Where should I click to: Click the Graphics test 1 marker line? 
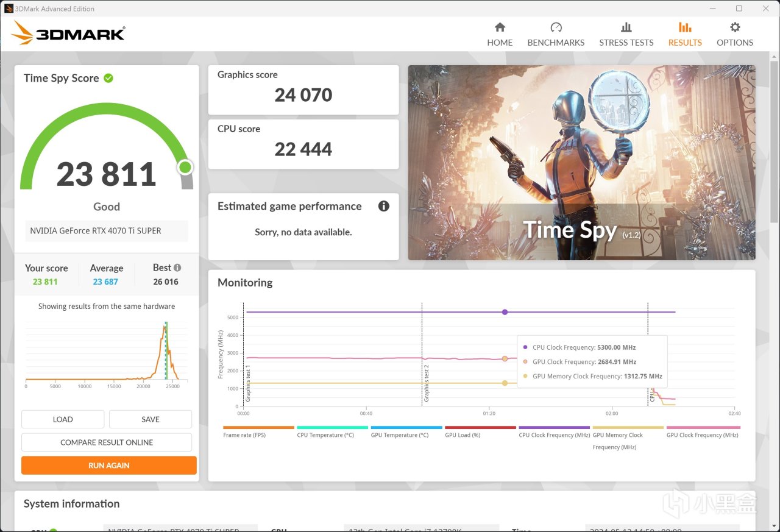244,353
